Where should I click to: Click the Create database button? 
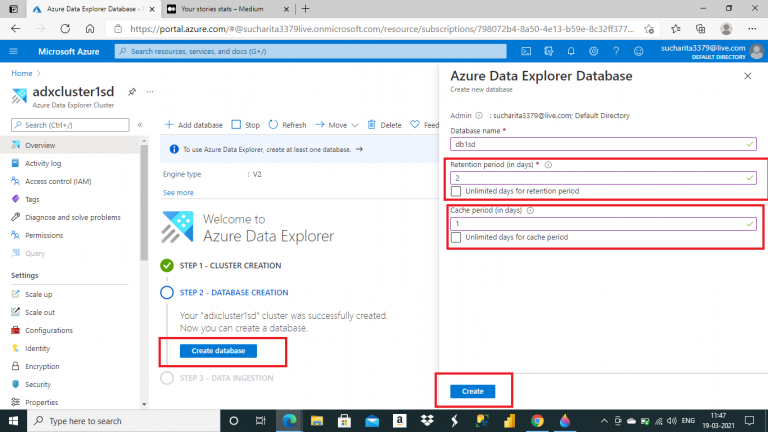pyautogui.click(x=218, y=351)
